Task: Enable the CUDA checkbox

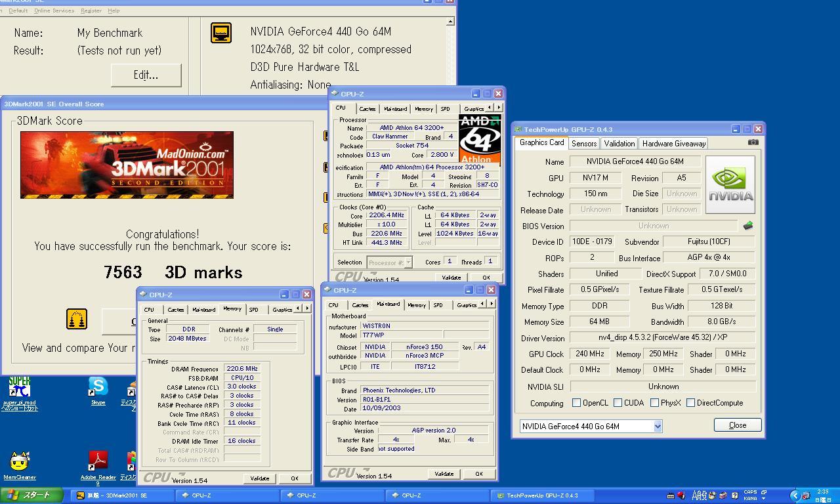Action: [x=618, y=403]
